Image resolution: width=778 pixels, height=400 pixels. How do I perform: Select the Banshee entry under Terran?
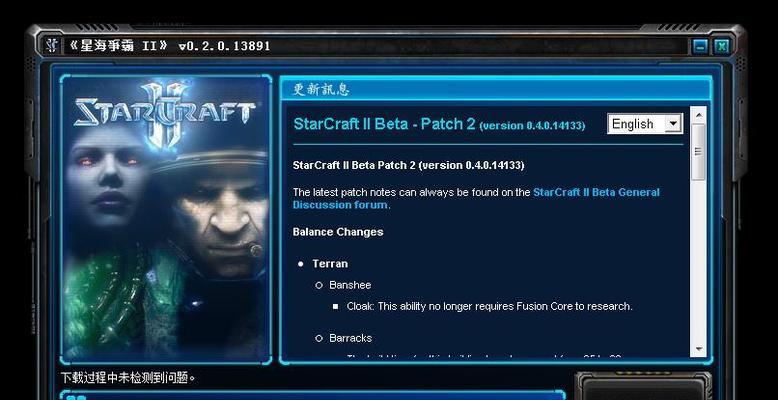click(x=350, y=285)
